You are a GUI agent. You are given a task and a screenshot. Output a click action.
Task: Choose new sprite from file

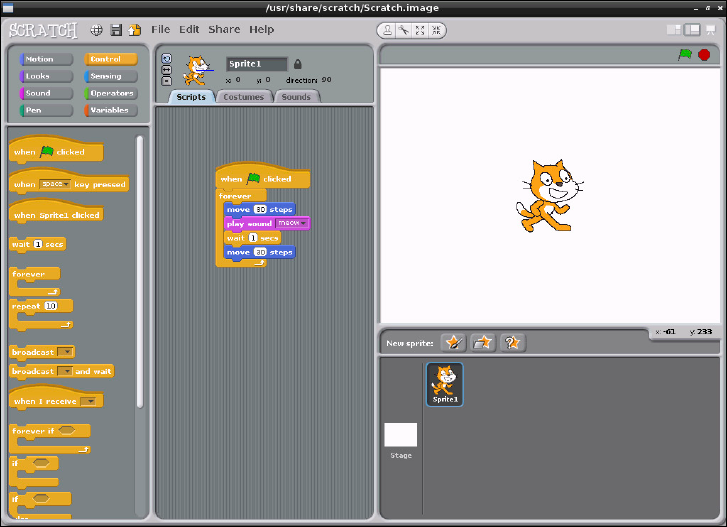coord(483,343)
